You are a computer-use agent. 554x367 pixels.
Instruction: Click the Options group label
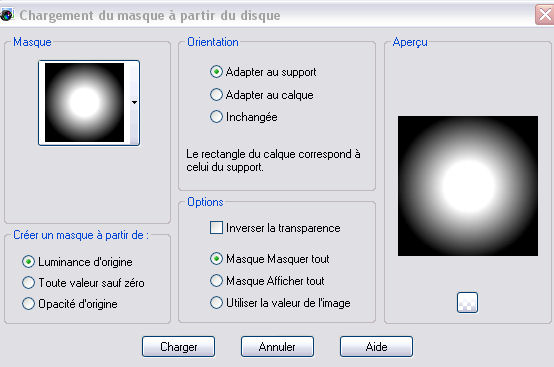point(205,202)
